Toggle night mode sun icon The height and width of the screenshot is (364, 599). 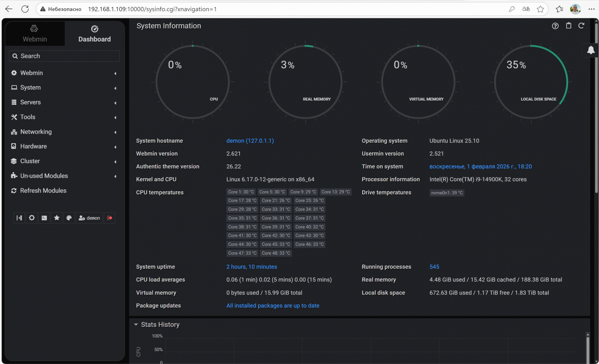click(32, 218)
